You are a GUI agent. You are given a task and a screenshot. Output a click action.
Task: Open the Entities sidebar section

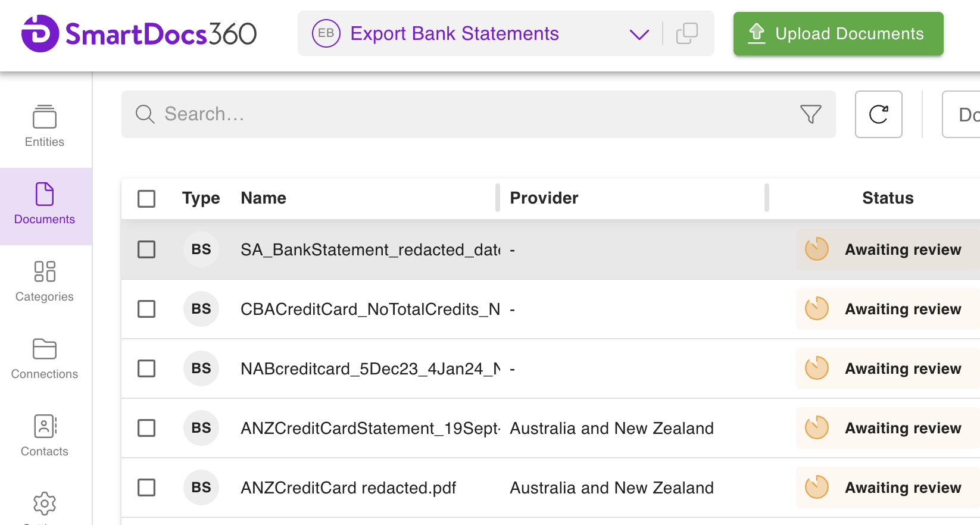click(45, 126)
